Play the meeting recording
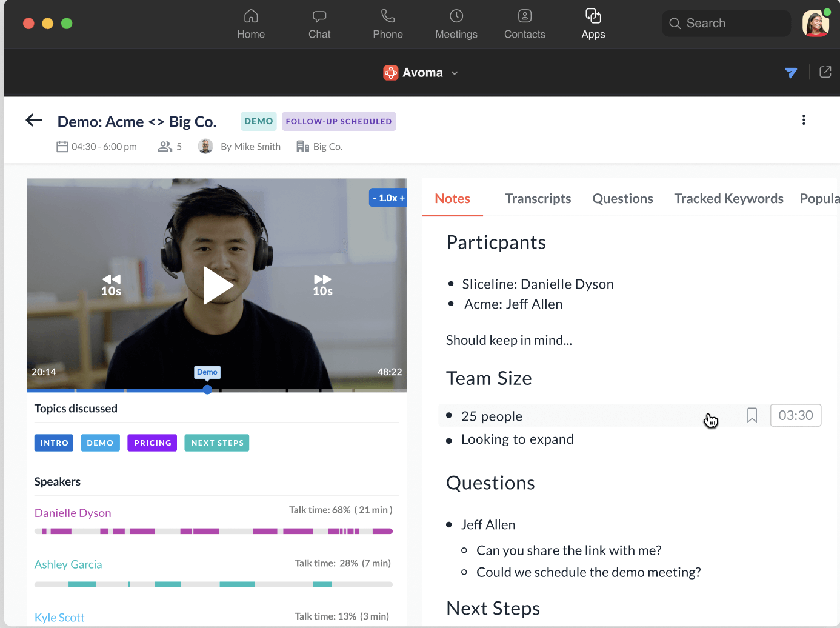This screenshot has width=840, height=628. [218, 286]
